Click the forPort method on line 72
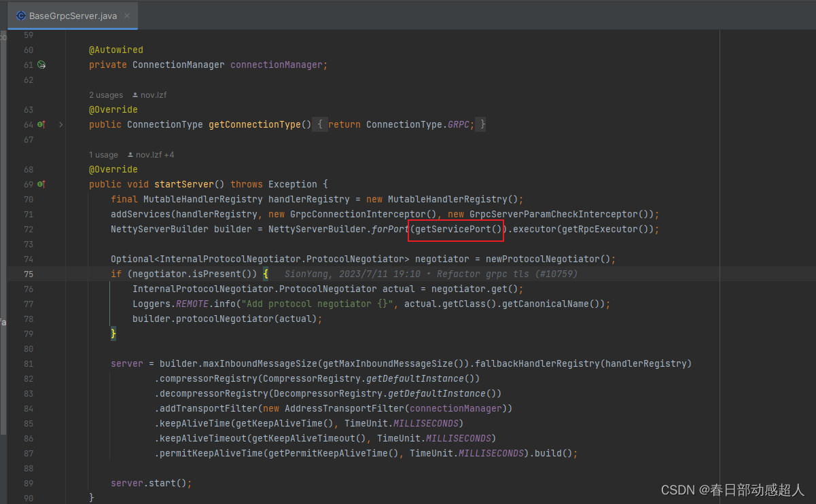 (391, 230)
